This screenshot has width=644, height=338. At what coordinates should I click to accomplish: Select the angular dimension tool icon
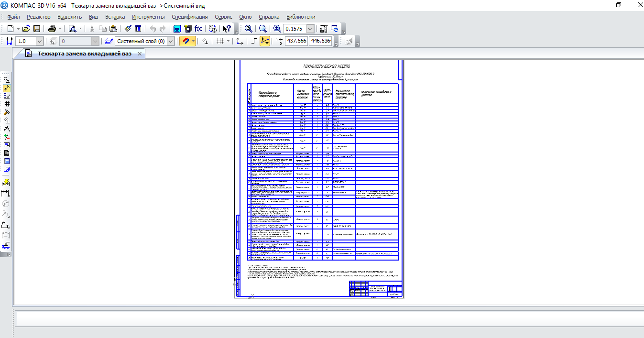[6, 224]
